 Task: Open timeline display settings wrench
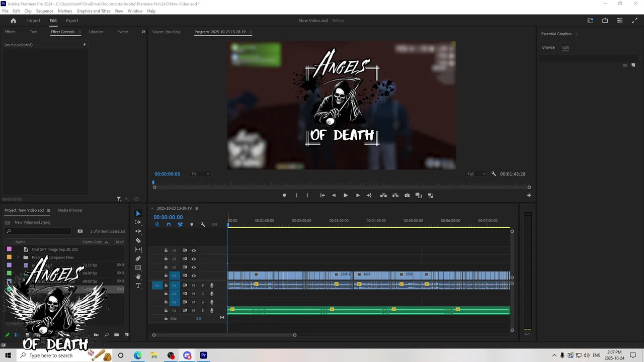coord(203,225)
